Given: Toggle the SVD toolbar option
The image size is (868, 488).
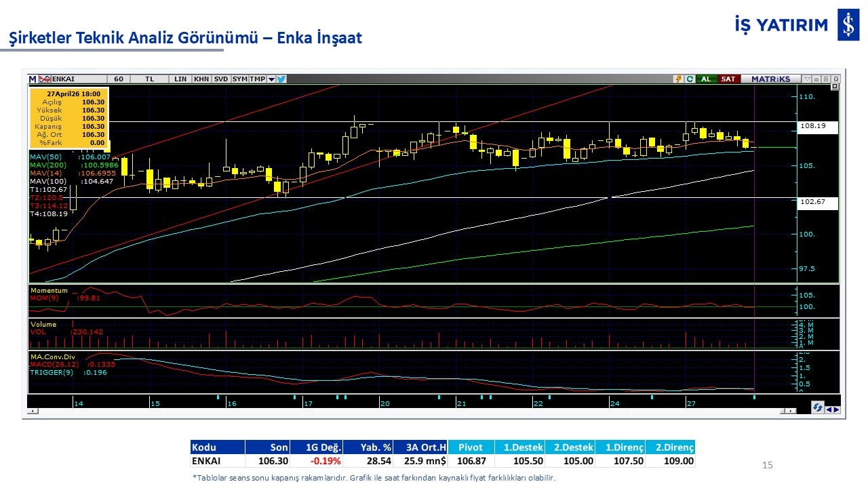Looking at the screenshot, I should [221, 79].
